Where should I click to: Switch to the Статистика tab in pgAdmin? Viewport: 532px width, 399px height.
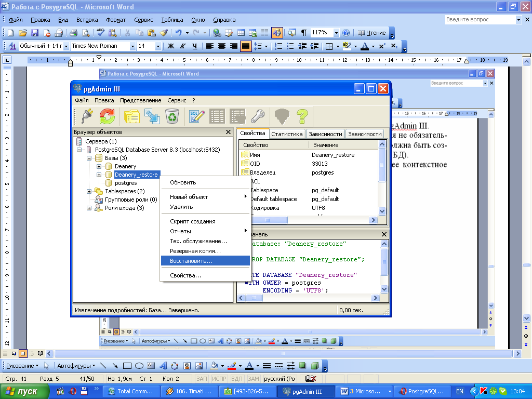287,134
